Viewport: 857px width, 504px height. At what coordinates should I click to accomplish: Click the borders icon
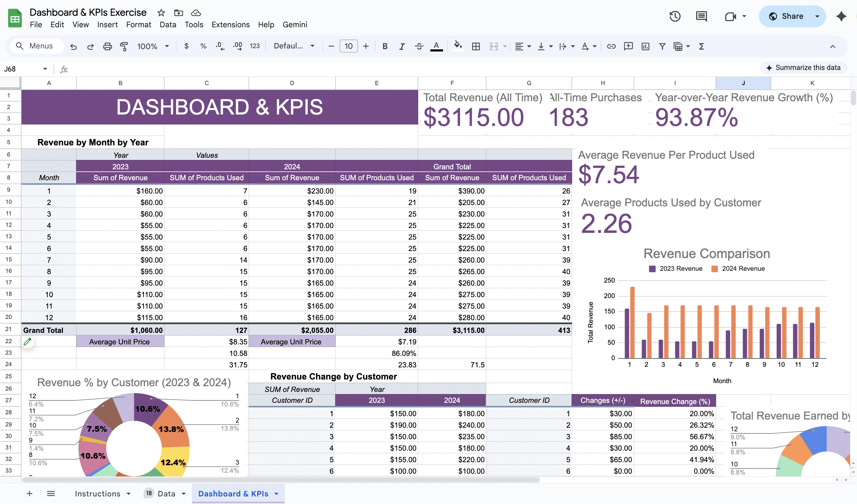tap(476, 46)
